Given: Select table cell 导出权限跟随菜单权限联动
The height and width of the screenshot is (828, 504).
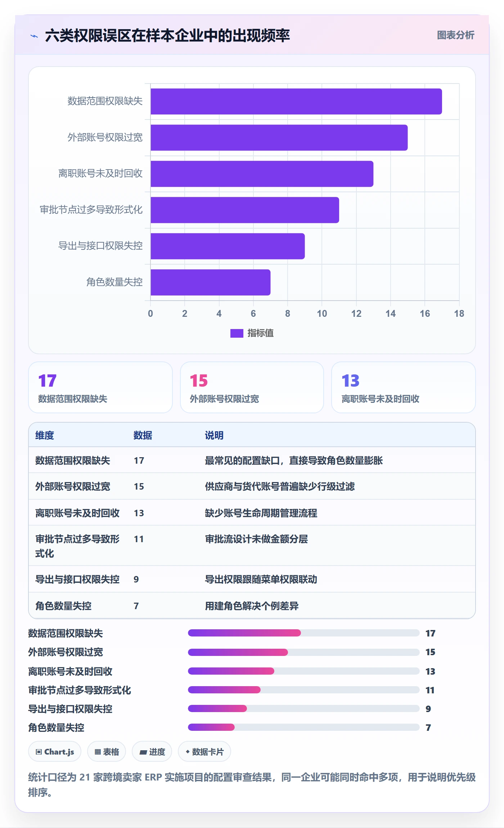Looking at the screenshot, I should point(261,580).
